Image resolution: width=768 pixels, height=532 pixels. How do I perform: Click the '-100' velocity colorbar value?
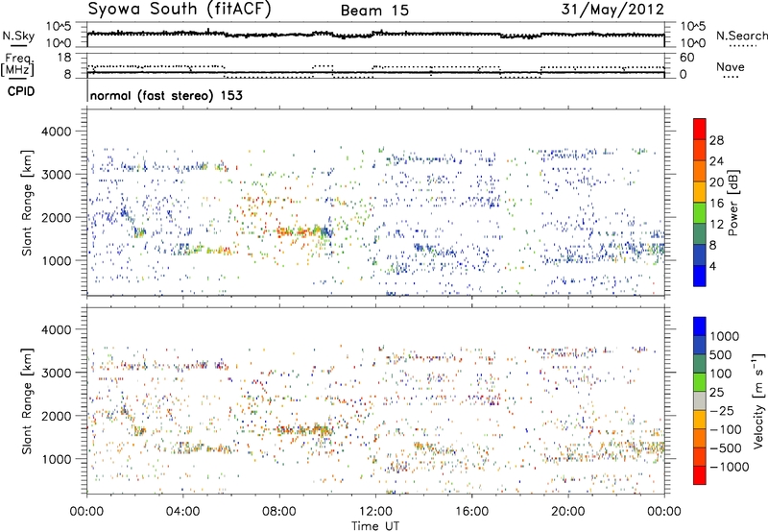coord(726,429)
